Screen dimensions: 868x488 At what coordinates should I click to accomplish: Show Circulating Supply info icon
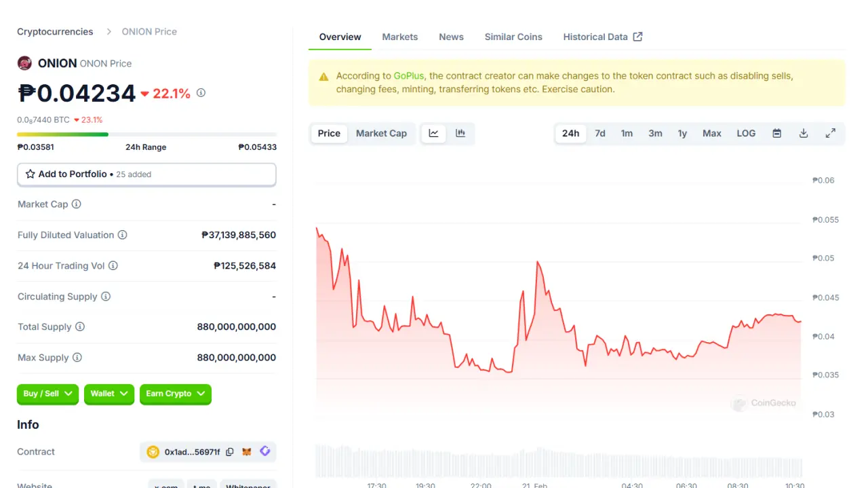pos(106,297)
